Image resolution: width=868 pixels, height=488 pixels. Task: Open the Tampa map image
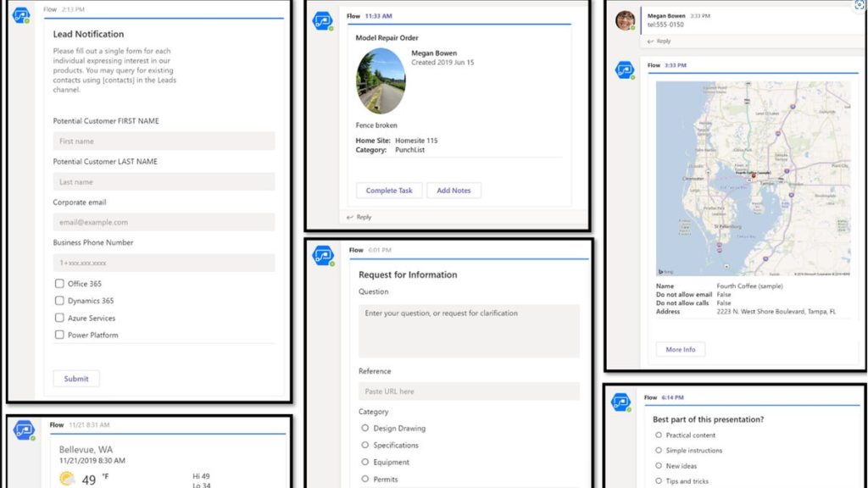[x=753, y=178]
